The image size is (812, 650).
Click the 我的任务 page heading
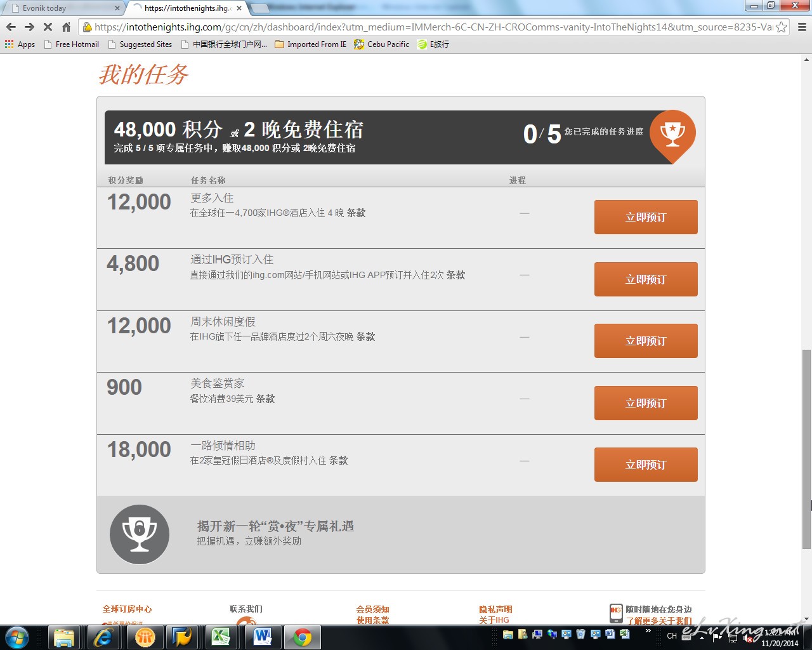pos(143,74)
